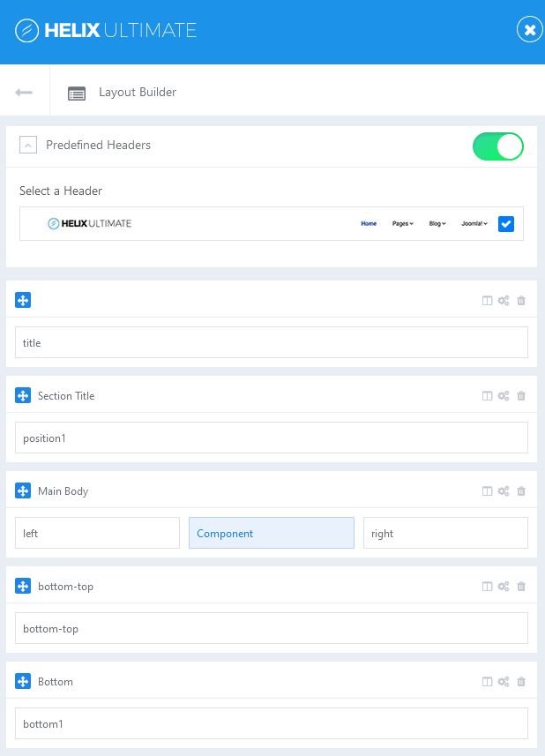The height and width of the screenshot is (756, 545).
Task: Click the Layout Builder heading
Action: tap(138, 93)
